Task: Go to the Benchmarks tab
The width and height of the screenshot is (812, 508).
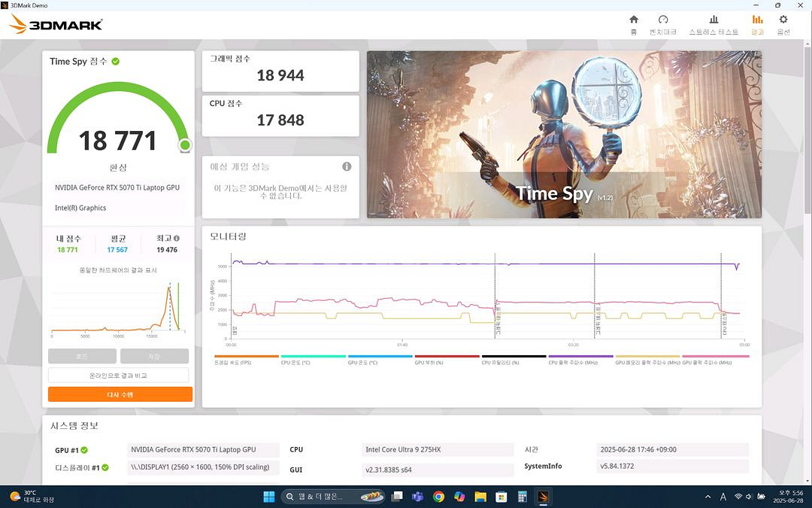Action: [x=663, y=24]
